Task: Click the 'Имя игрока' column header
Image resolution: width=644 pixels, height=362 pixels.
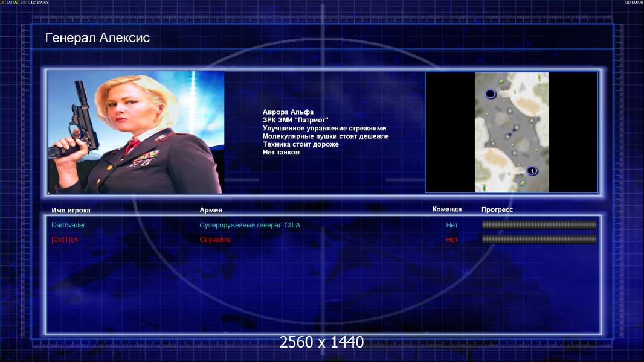Action: click(x=71, y=210)
